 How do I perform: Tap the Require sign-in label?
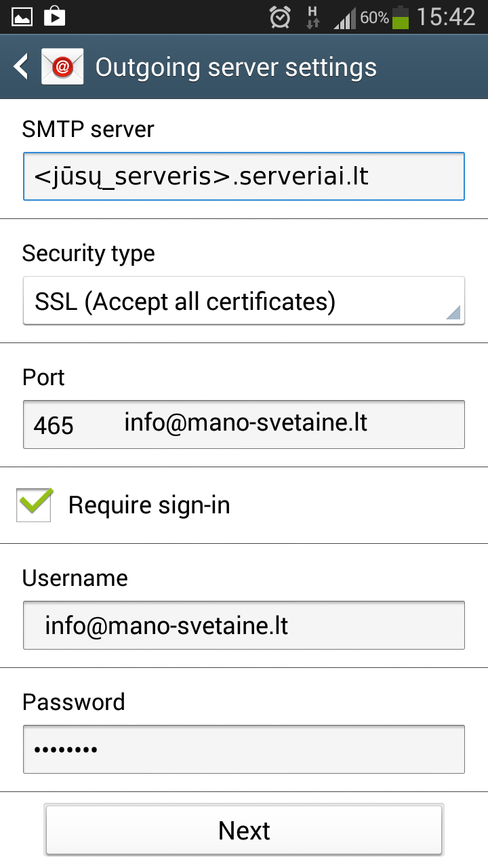149,505
